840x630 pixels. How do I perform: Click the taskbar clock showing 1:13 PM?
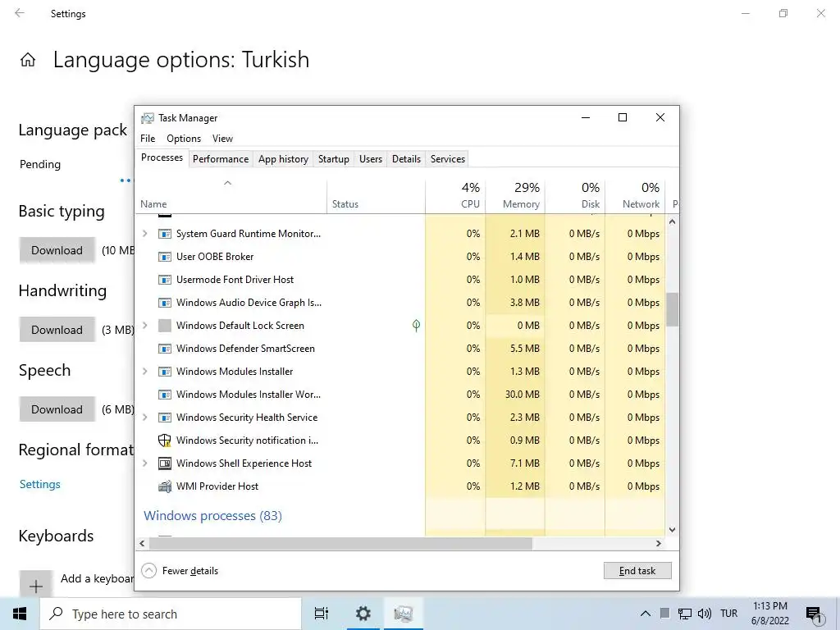[x=770, y=614]
